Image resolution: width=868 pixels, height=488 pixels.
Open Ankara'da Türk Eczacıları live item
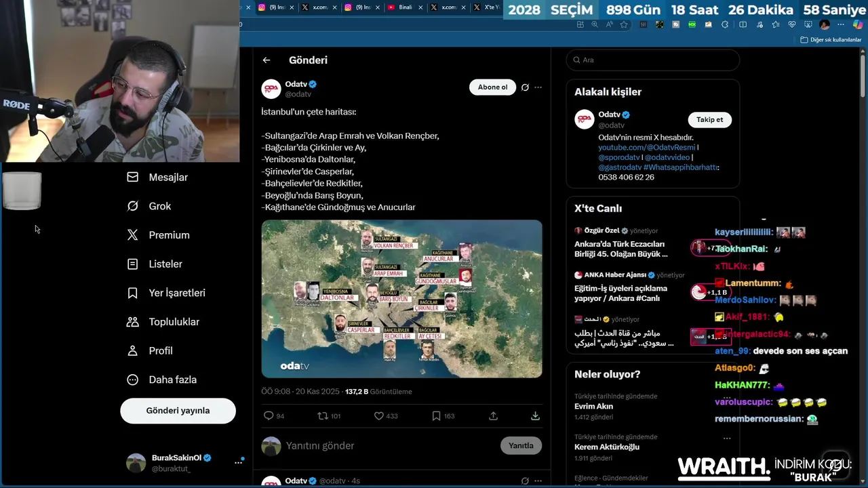click(652, 243)
